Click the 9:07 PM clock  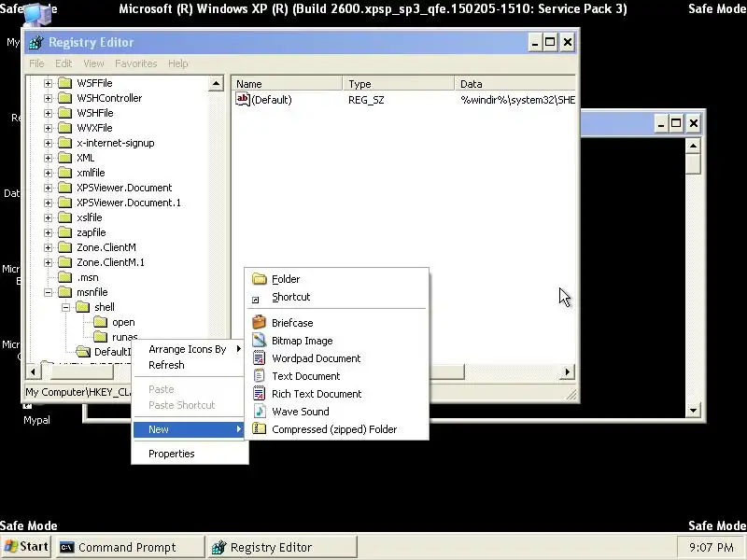click(x=711, y=547)
